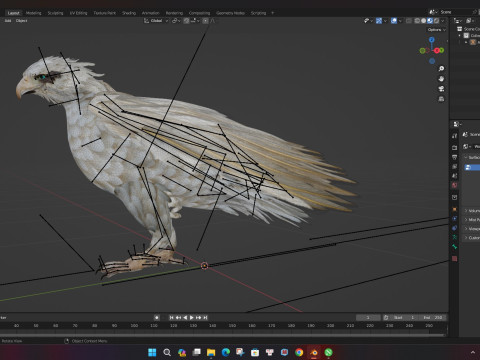Open the proportional editing falloff dropdown
This screenshot has width=480, height=360.
coord(212,21)
